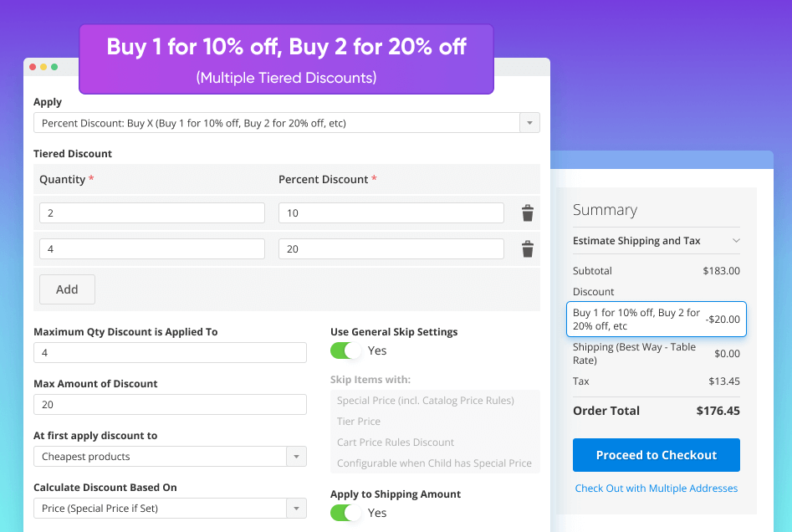The image size is (792, 532).
Task: Click the Max Amount of Discount field
Action: coord(170,405)
